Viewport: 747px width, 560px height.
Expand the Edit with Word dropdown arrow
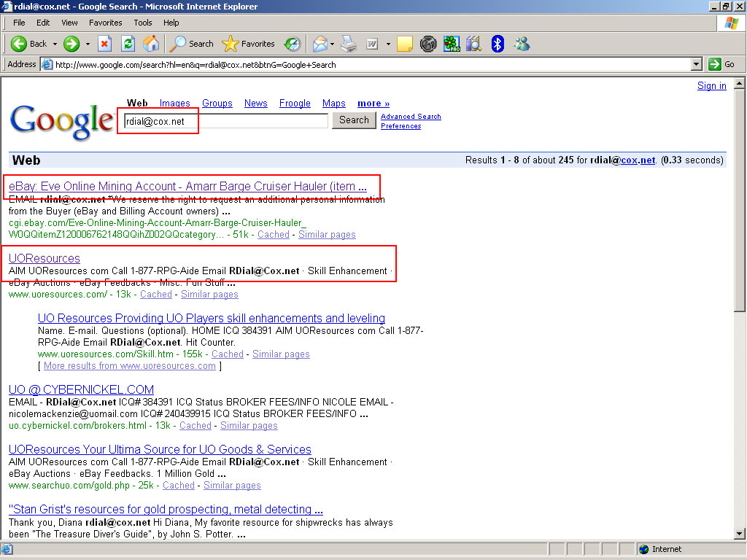[388, 44]
